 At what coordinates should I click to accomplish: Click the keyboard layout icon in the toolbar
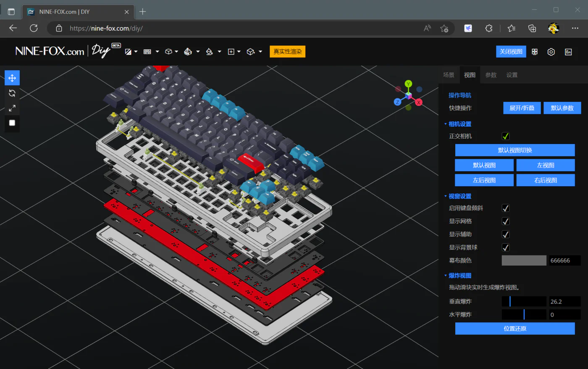[147, 52]
